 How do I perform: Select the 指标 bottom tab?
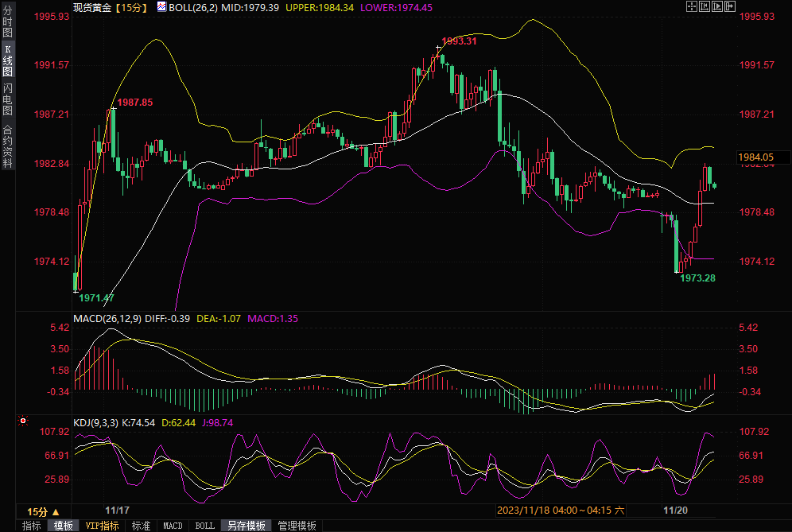pyautogui.click(x=32, y=526)
